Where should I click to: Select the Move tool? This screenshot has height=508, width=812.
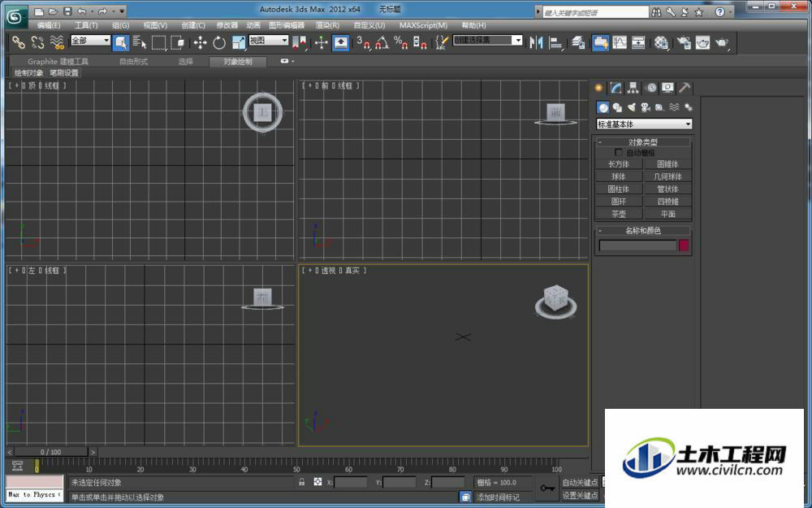pyautogui.click(x=201, y=42)
